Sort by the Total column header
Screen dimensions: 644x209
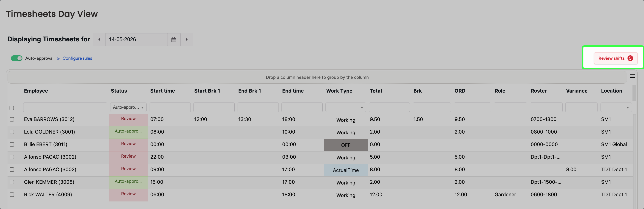[x=376, y=91]
